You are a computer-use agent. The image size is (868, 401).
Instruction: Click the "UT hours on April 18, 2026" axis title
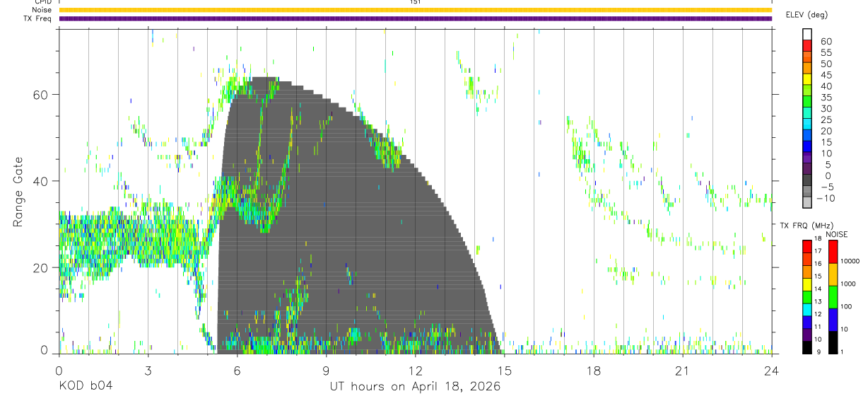tap(415, 386)
